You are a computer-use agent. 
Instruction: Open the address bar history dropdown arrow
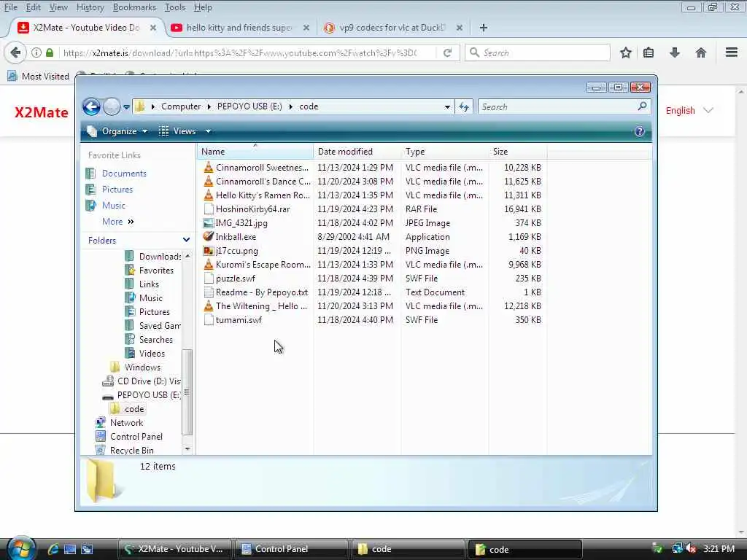pos(447,106)
